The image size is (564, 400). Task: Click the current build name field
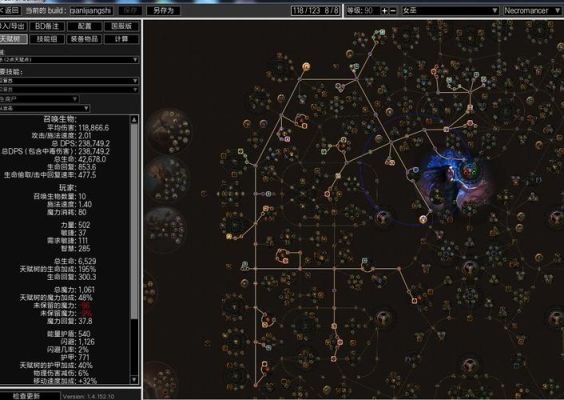90,10
